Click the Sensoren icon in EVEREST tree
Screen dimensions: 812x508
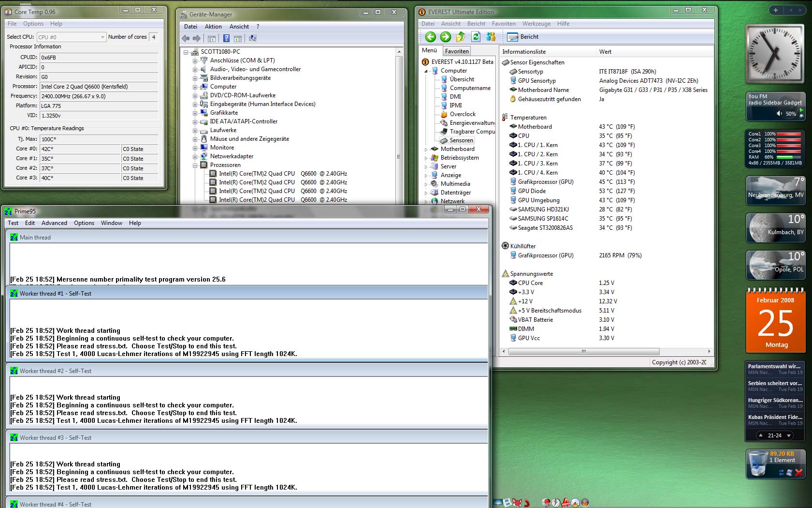pyautogui.click(x=444, y=140)
